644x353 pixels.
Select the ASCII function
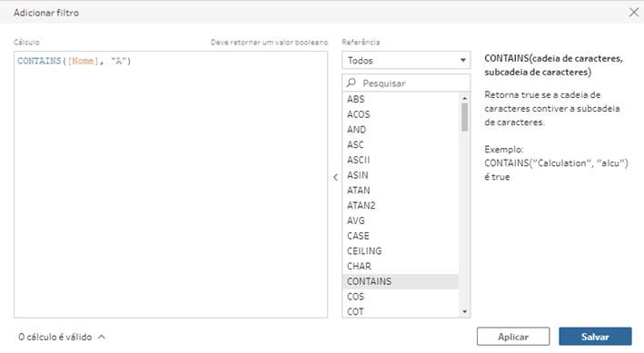(401, 160)
